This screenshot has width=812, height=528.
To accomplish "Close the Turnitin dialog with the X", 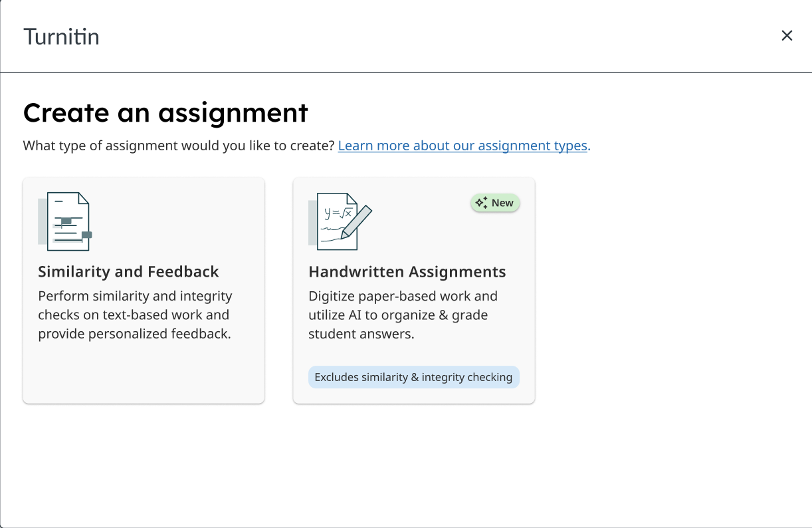I will [787, 36].
